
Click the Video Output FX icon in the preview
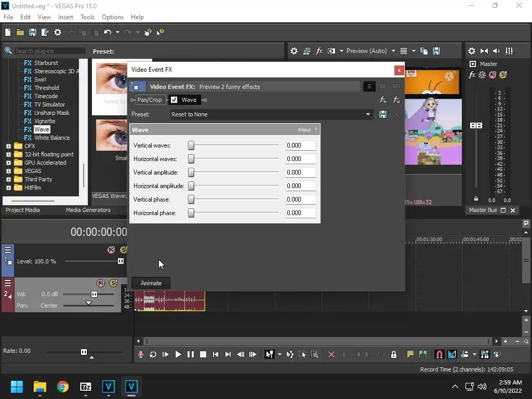[x=319, y=51]
